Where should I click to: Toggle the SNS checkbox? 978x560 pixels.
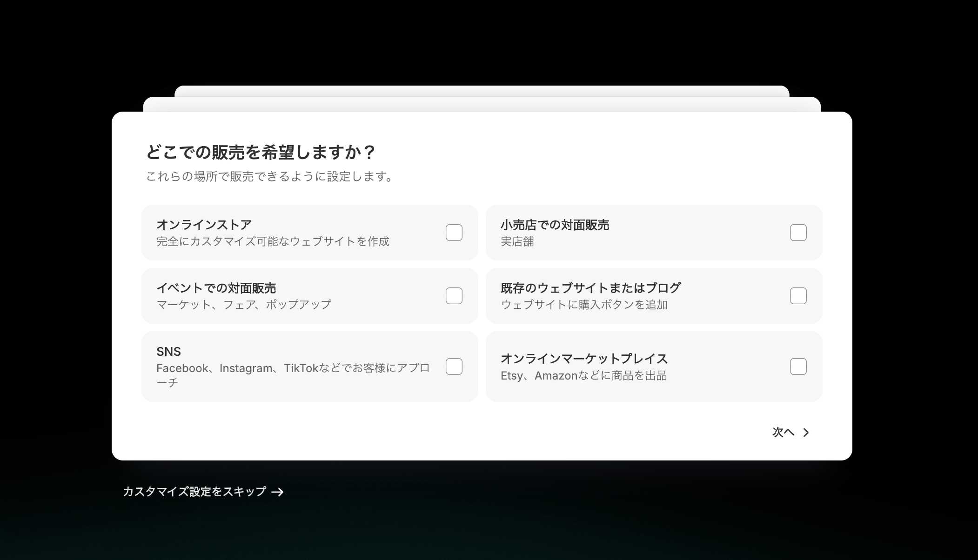point(454,367)
